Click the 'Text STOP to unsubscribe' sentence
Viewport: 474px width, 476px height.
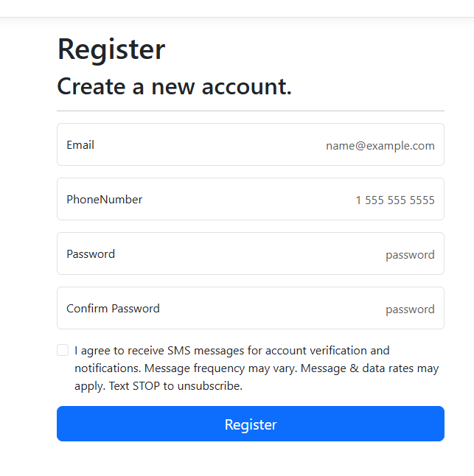(x=175, y=386)
